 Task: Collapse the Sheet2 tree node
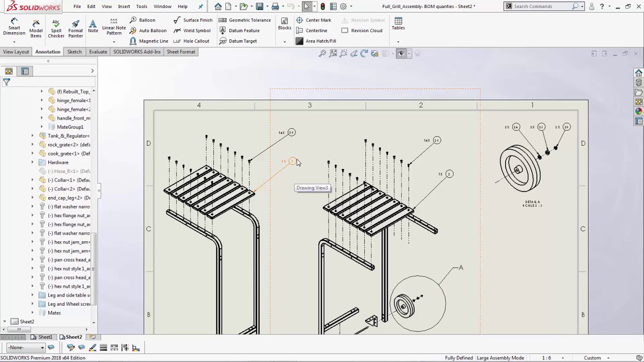[5, 322]
